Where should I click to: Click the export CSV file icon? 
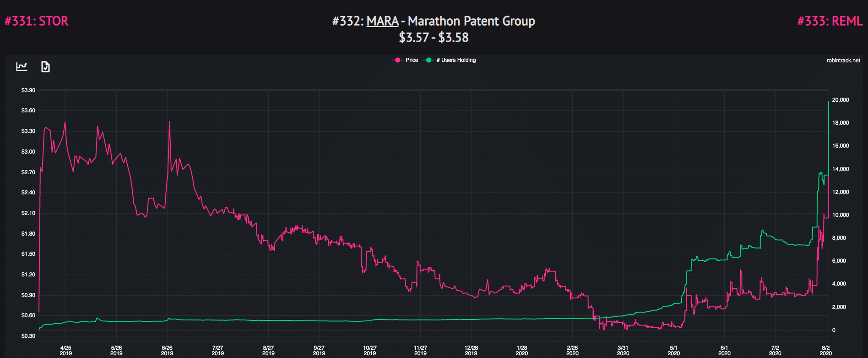pos(45,67)
